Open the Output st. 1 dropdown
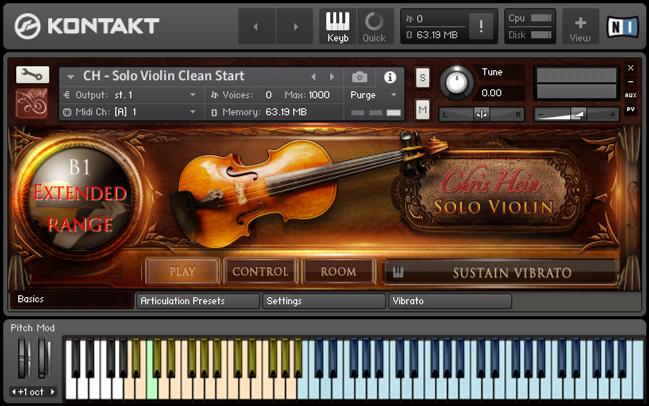The height and width of the screenshot is (406, 649). tap(132, 95)
